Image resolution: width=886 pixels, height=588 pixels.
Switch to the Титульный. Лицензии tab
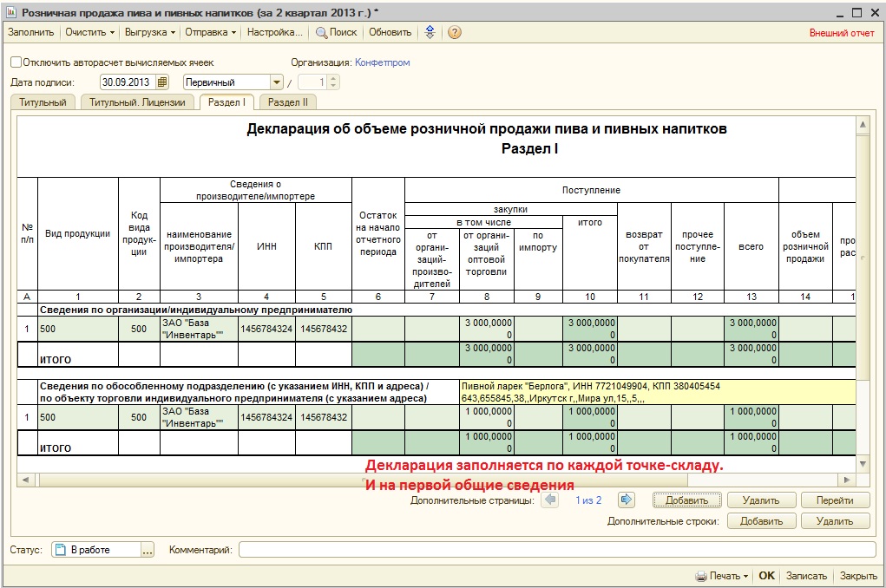pos(137,102)
